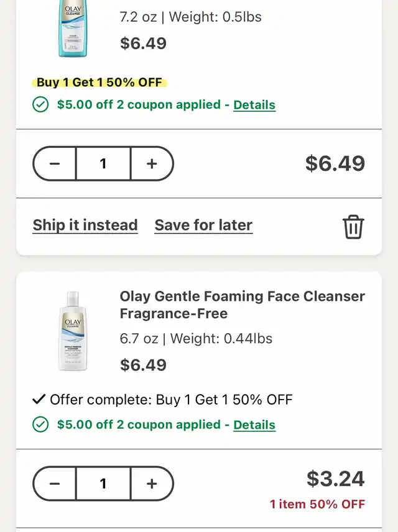The width and height of the screenshot is (398, 532).
Task: Open Olay Gentle Foaming Face Cleanser title
Action: [x=242, y=305]
